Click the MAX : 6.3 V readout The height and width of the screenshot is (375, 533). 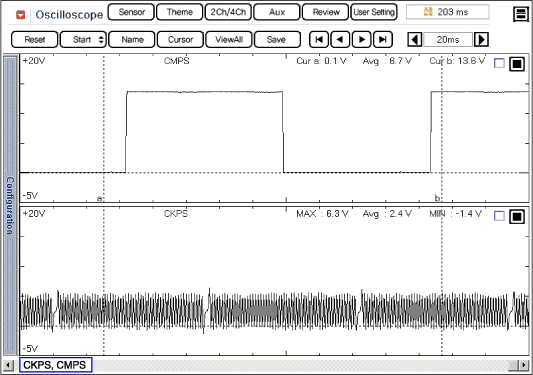click(322, 214)
